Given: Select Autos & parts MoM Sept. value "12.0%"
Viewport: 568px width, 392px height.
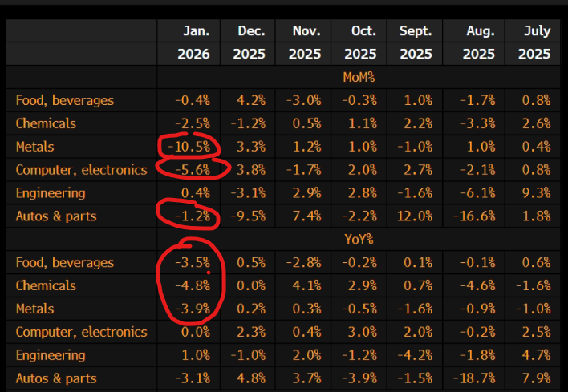Looking at the screenshot, I should (415, 216).
